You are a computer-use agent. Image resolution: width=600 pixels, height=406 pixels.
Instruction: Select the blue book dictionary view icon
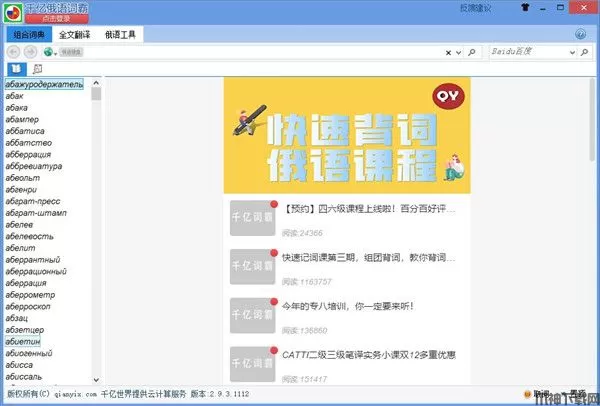16,69
